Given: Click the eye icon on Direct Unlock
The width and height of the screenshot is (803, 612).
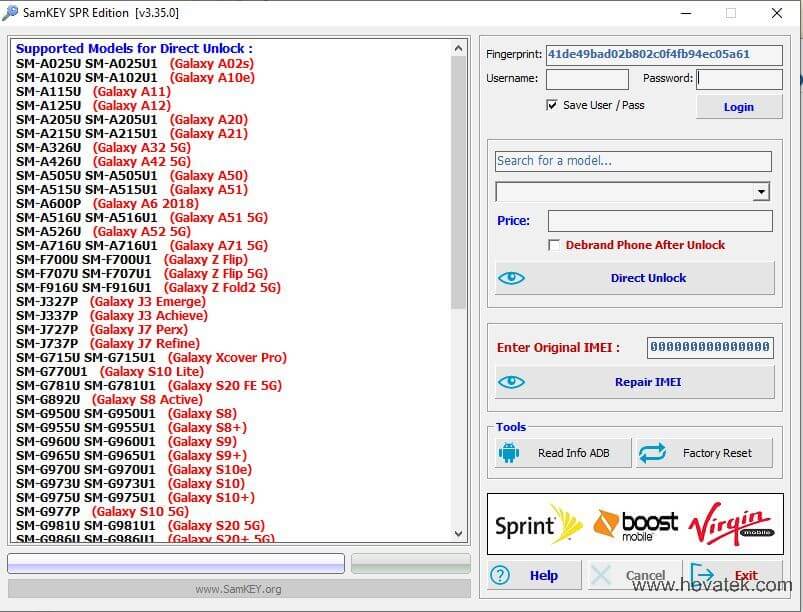Looking at the screenshot, I should click(x=511, y=278).
